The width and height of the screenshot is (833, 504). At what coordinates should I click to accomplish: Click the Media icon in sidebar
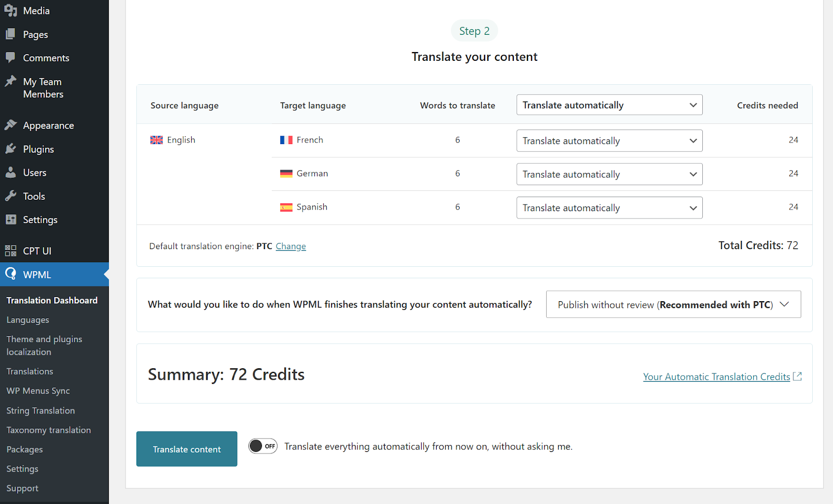pyautogui.click(x=10, y=10)
